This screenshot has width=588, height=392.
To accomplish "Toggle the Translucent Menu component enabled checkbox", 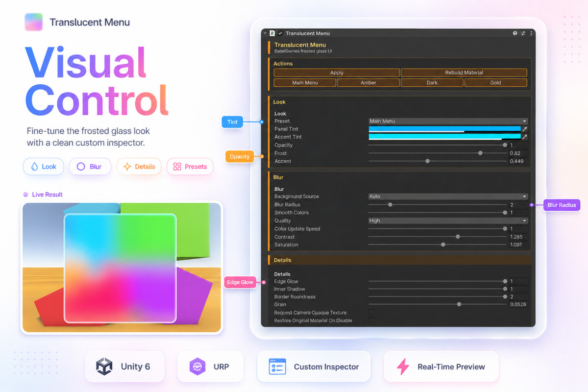I will 280,33.
